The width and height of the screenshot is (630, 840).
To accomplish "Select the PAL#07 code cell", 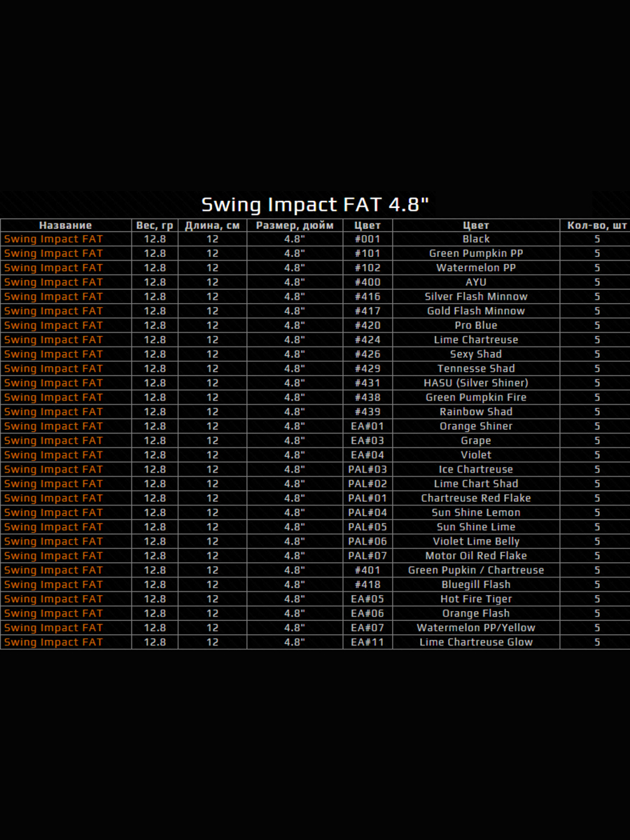I will (x=367, y=556).
